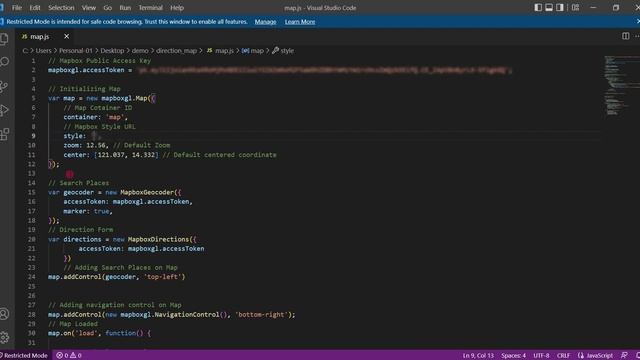Open the Edit menu

(35, 8)
